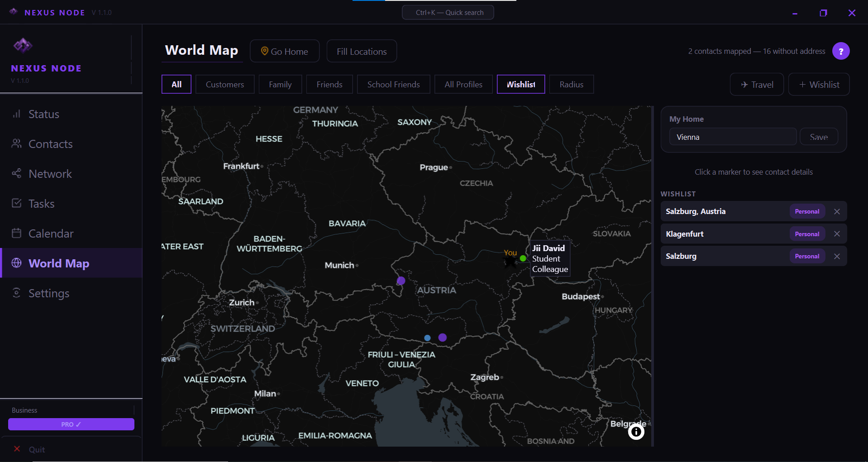Viewport: 868px width, 462px height.
Task: Click the Fill Locations button
Action: tap(362, 51)
